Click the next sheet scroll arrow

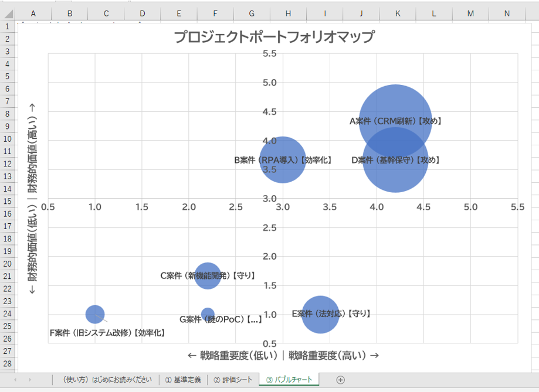pyautogui.click(x=30, y=380)
